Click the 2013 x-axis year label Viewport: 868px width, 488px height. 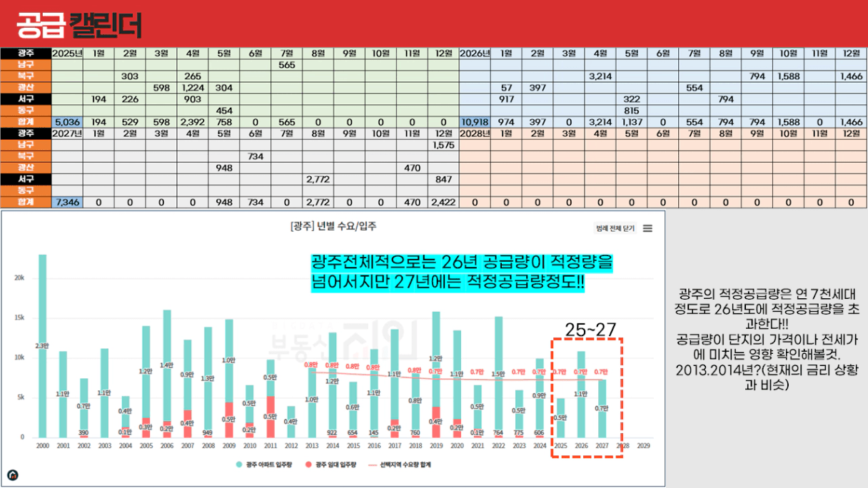click(312, 445)
